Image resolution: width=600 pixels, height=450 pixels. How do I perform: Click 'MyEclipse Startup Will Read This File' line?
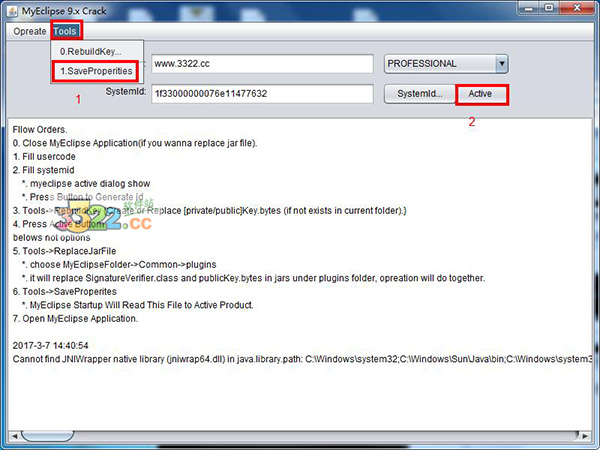(x=137, y=305)
